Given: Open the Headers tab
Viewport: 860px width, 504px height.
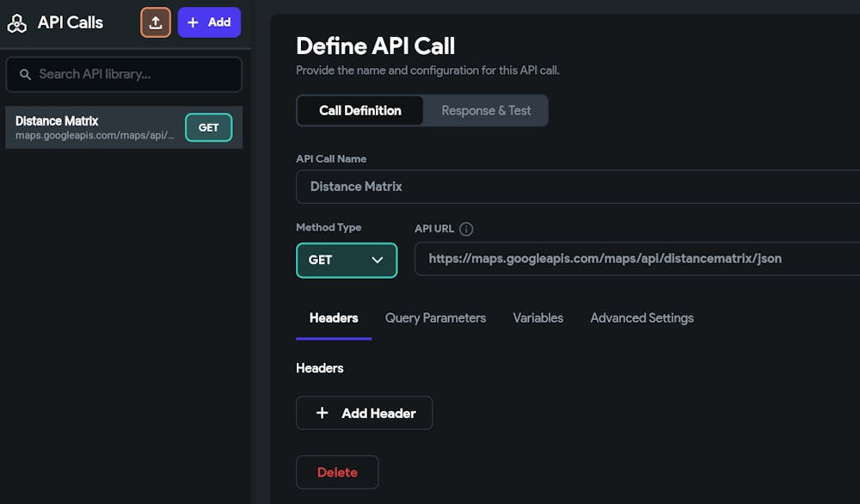Looking at the screenshot, I should pos(334,318).
